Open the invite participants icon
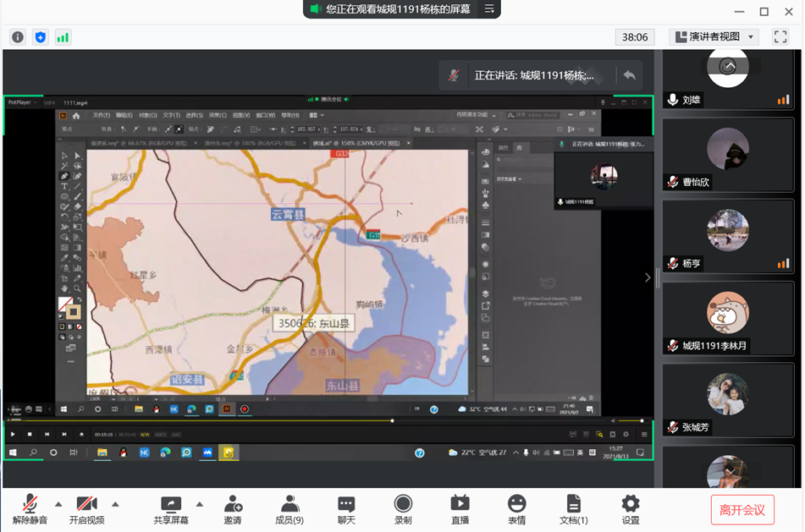Image resolution: width=805 pixels, height=532 pixels. click(x=233, y=505)
